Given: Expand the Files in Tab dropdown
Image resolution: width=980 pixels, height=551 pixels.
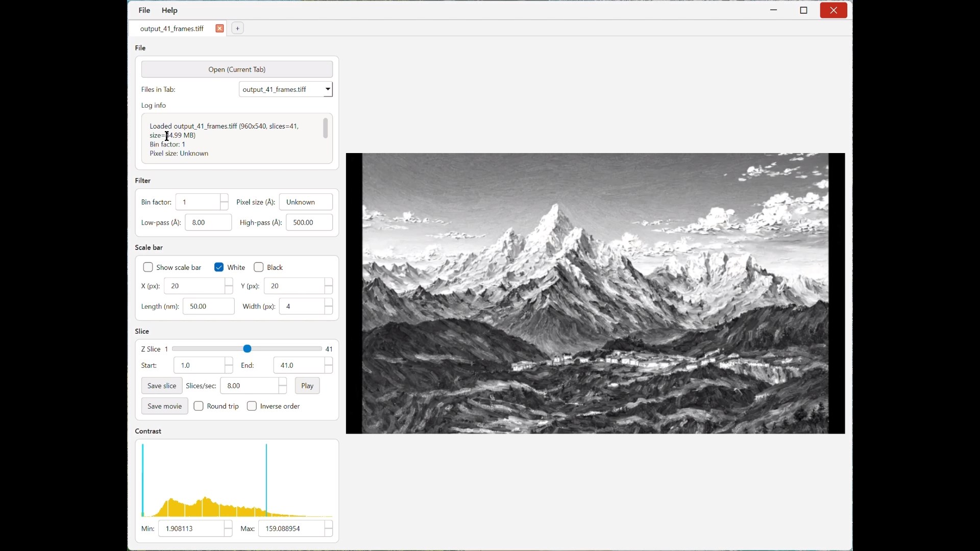Looking at the screenshot, I should pos(328,89).
